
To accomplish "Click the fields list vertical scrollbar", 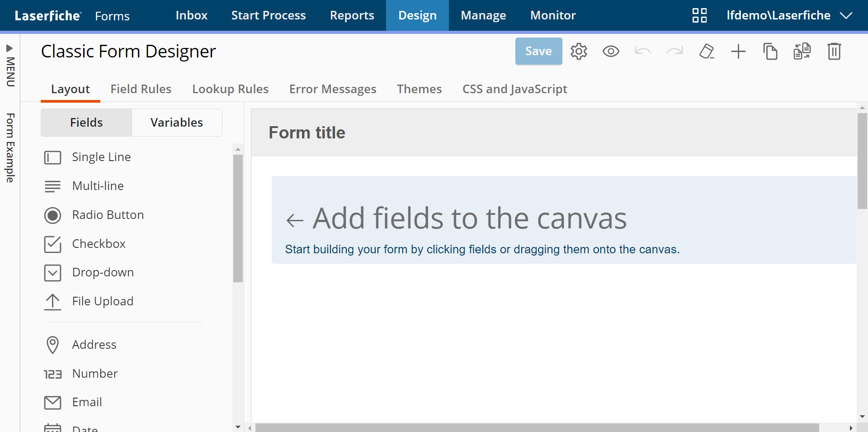I will [x=238, y=218].
